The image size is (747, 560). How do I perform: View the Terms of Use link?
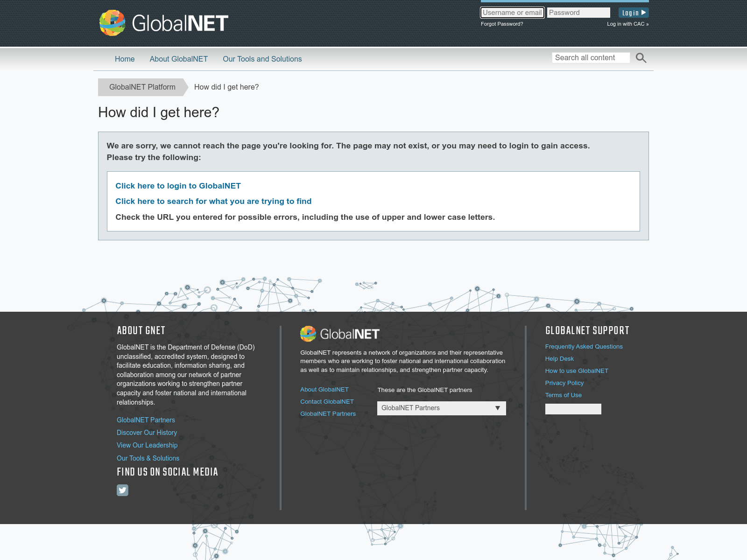click(564, 395)
